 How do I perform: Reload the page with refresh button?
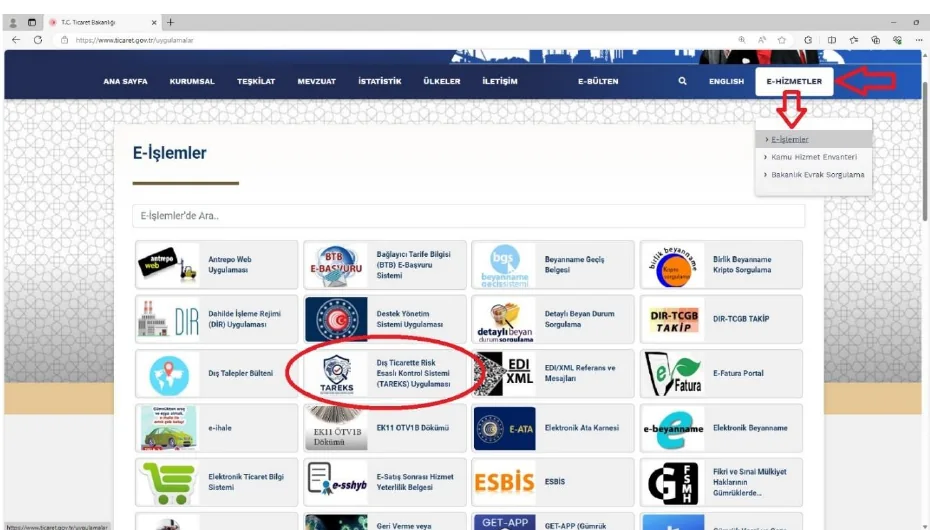pyautogui.click(x=38, y=40)
